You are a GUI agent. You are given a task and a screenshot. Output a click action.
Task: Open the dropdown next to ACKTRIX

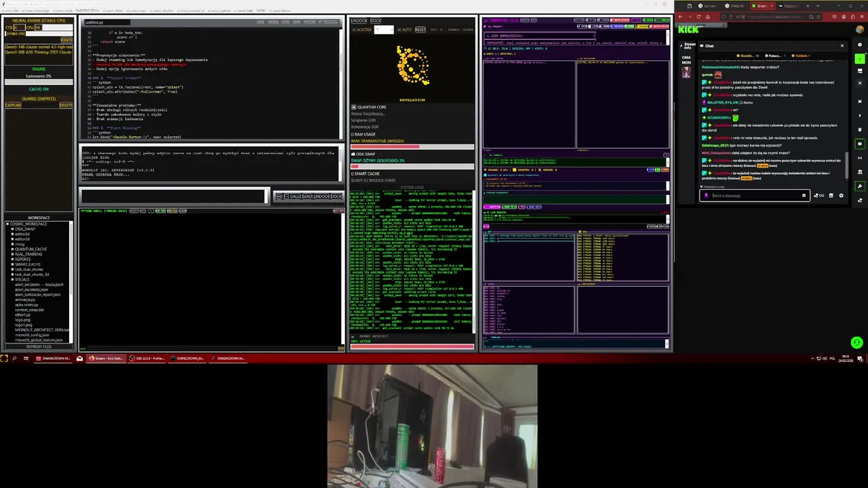384,30
